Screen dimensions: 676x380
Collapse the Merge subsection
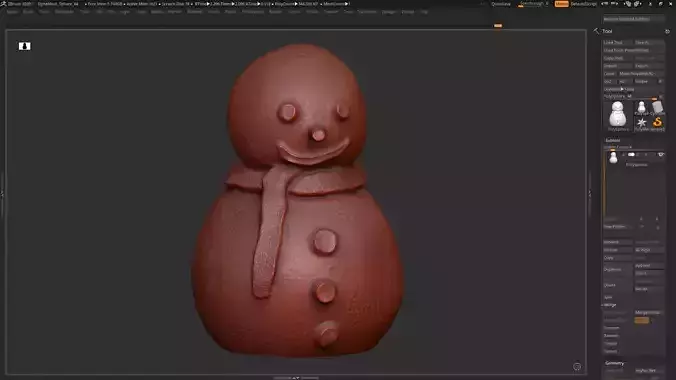[x=610, y=305]
